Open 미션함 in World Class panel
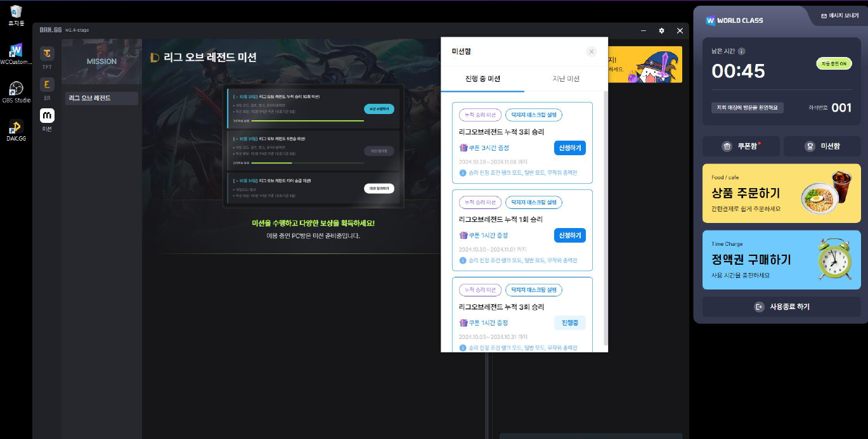The height and width of the screenshot is (439, 868). click(x=822, y=146)
